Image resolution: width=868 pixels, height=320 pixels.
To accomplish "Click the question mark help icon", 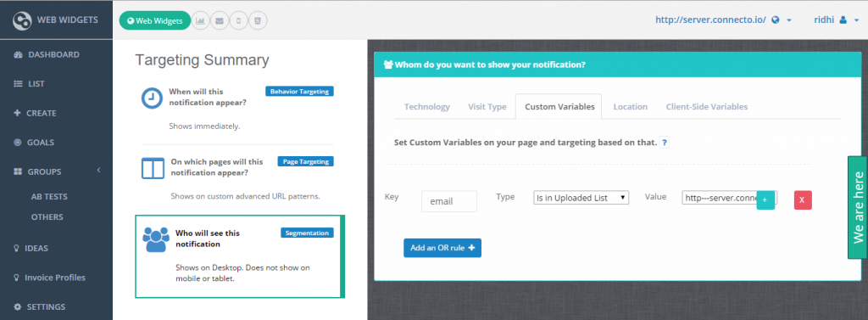I will (665, 143).
